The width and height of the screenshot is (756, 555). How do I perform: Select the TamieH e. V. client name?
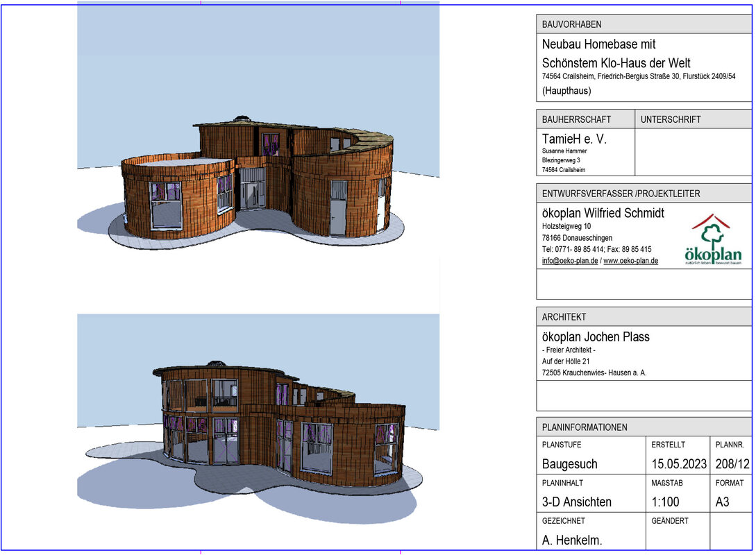pyautogui.click(x=574, y=139)
